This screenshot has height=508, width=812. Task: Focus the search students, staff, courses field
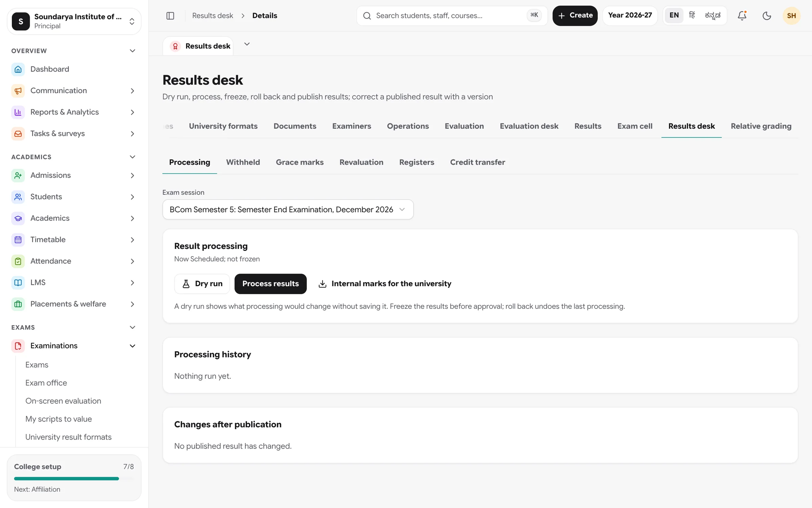tap(452, 16)
